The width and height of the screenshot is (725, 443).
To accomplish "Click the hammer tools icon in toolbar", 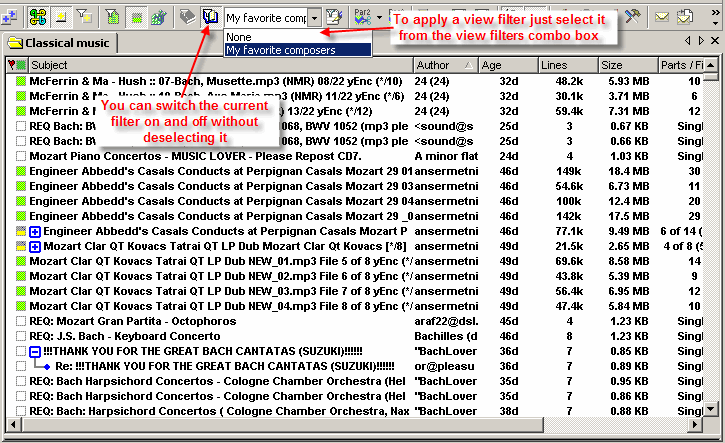I will click(x=631, y=17).
